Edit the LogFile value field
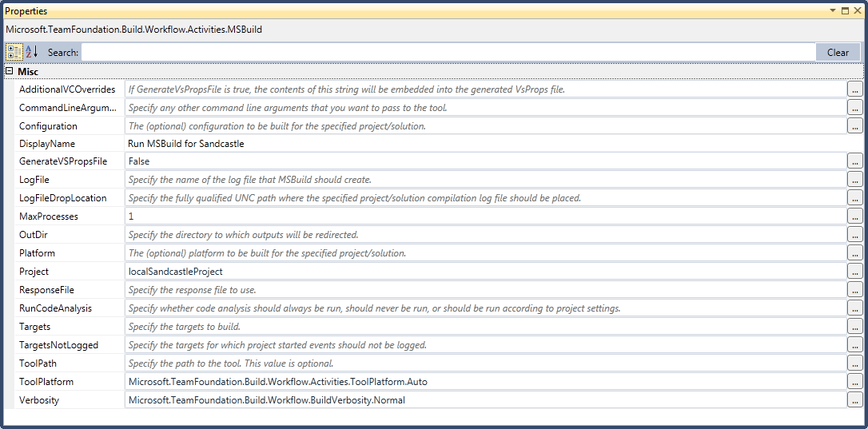 coord(485,180)
